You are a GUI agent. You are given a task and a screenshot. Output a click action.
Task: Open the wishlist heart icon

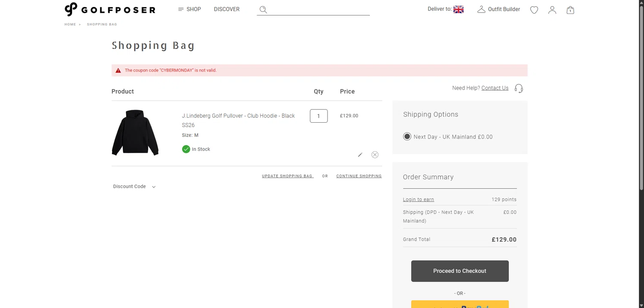click(x=534, y=10)
